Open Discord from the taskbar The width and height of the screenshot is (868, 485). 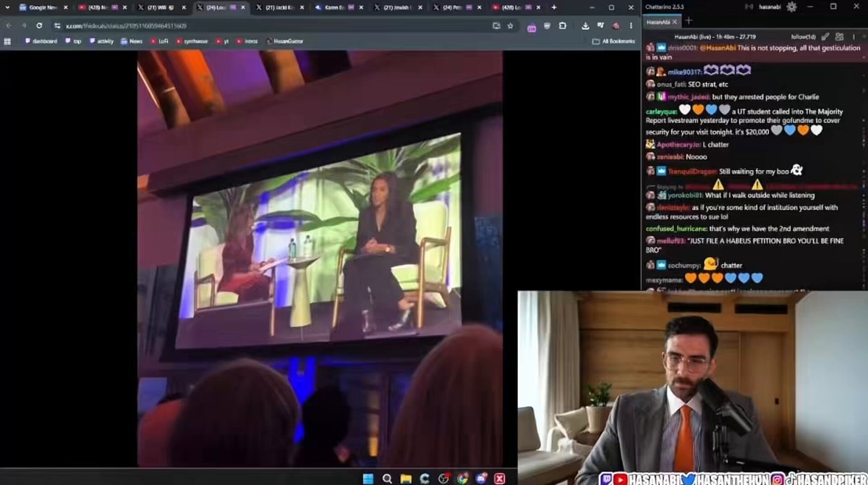pyautogui.click(x=481, y=478)
